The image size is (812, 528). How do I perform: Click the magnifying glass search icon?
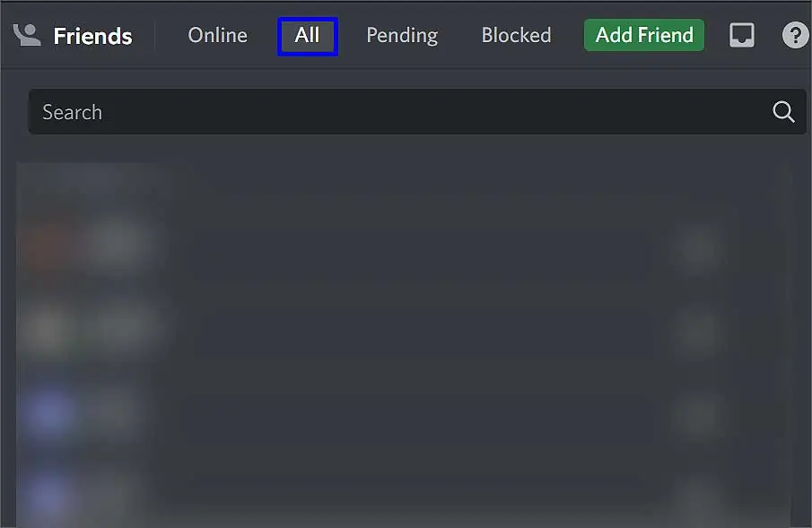[783, 111]
